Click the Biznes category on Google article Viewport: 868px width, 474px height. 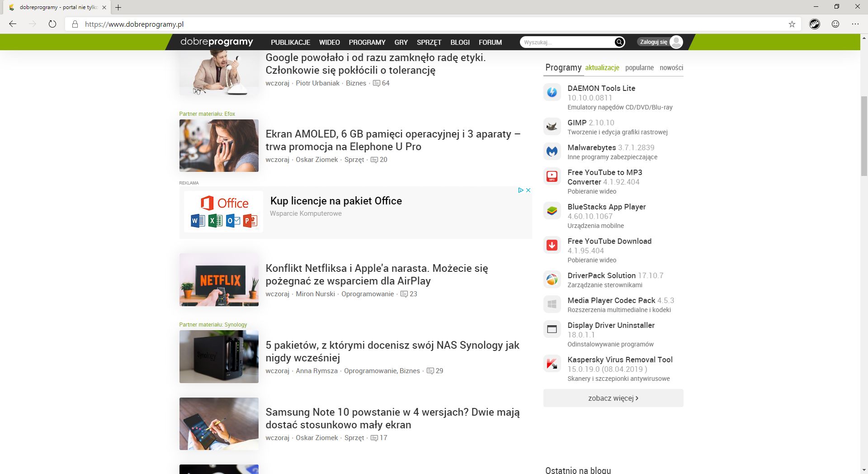point(356,83)
